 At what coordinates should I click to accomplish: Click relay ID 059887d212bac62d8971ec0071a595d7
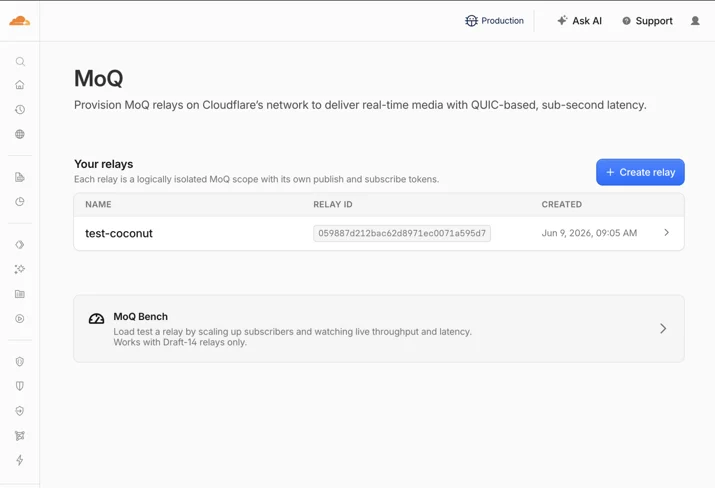click(402, 233)
